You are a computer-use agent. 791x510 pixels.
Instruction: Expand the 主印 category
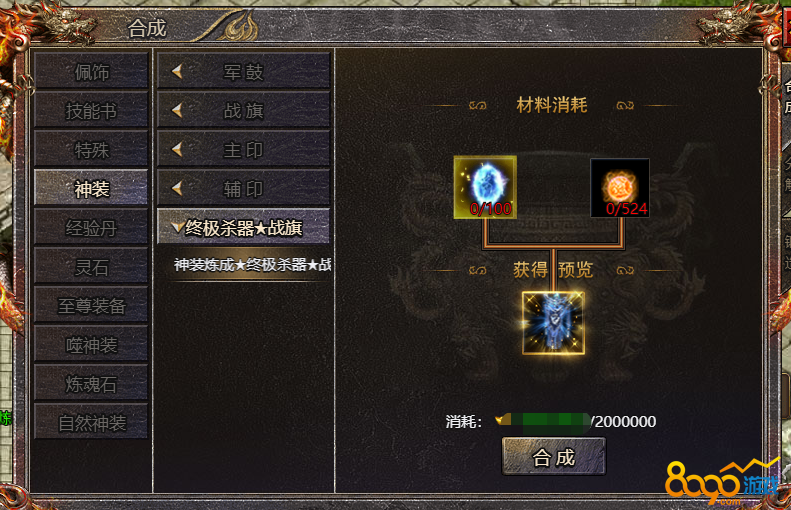pos(244,150)
